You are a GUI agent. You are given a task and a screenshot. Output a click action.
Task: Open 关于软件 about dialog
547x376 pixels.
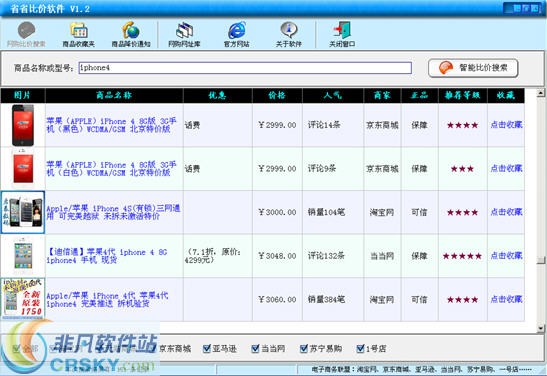289,34
